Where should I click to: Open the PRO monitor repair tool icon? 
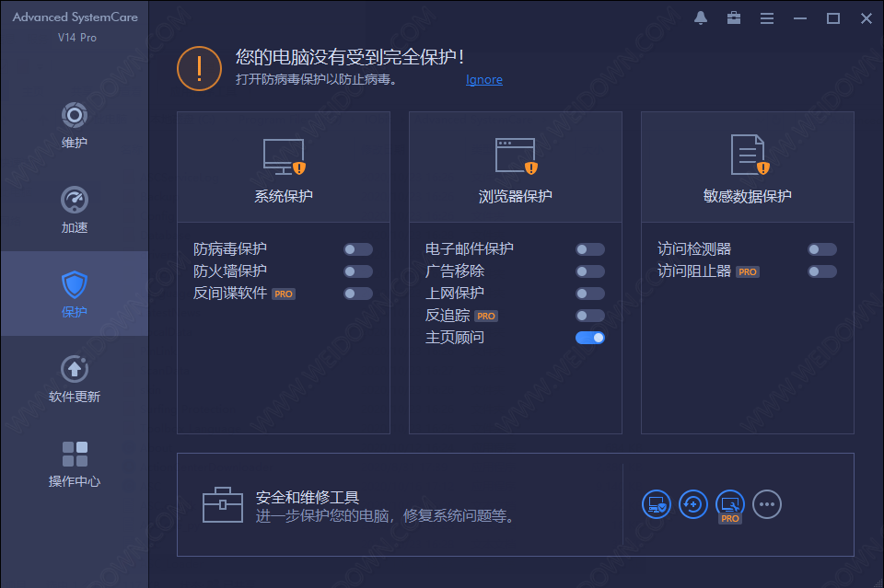[730, 504]
